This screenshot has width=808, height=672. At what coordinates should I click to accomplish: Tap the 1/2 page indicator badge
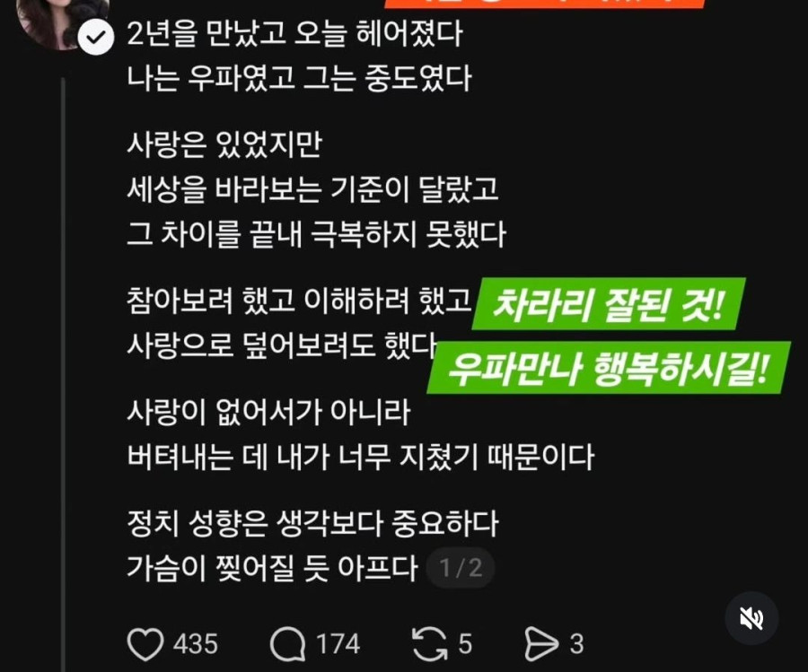pyautogui.click(x=461, y=568)
